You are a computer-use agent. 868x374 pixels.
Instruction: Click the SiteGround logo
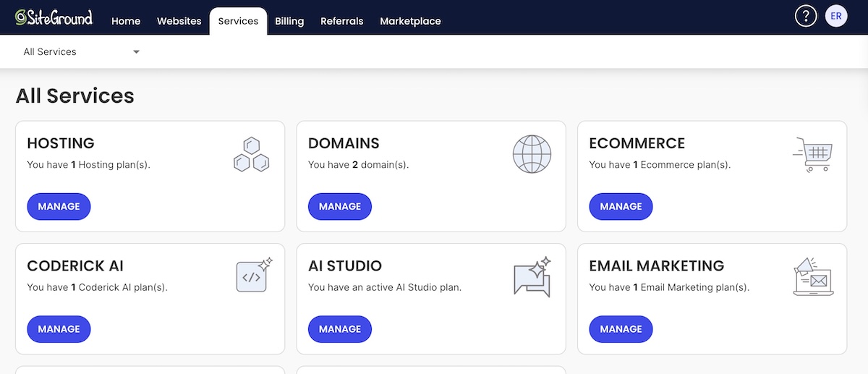(54, 17)
